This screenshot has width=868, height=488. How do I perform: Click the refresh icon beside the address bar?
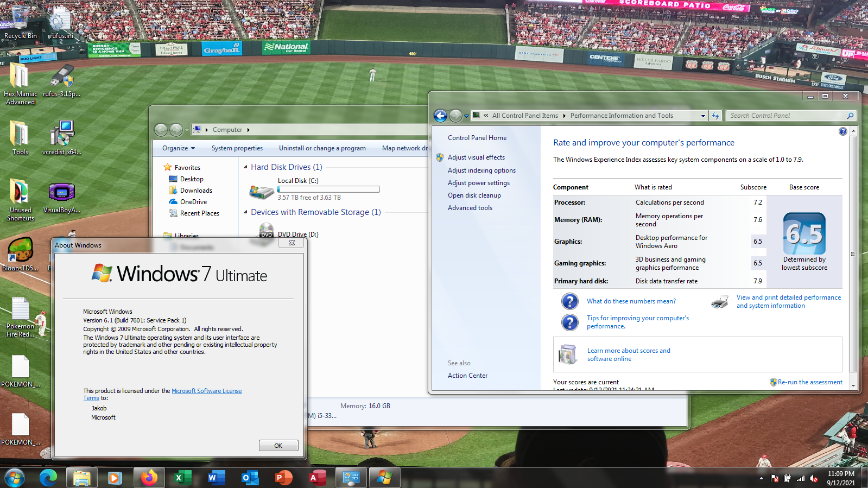tap(715, 116)
